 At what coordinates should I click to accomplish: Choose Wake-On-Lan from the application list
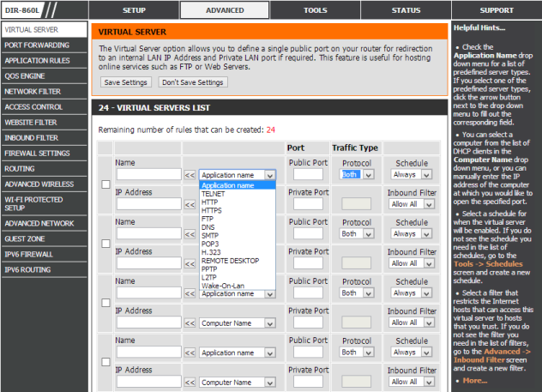(x=237, y=286)
